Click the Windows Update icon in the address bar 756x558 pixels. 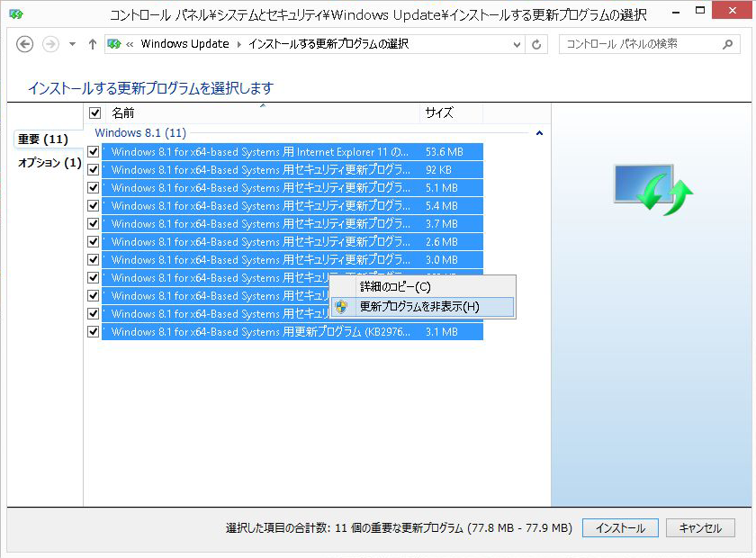(x=114, y=44)
